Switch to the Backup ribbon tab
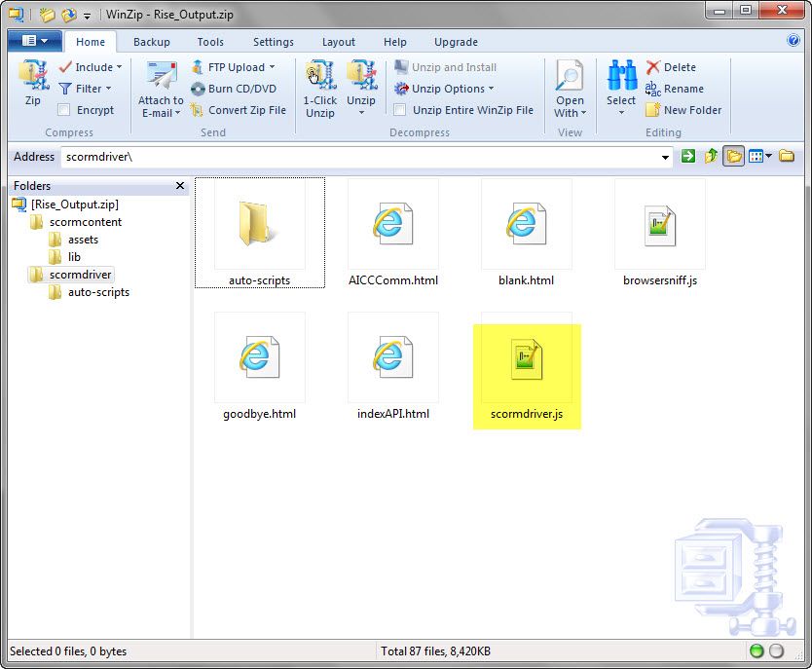Viewport: 812px width, 669px height. click(151, 42)
